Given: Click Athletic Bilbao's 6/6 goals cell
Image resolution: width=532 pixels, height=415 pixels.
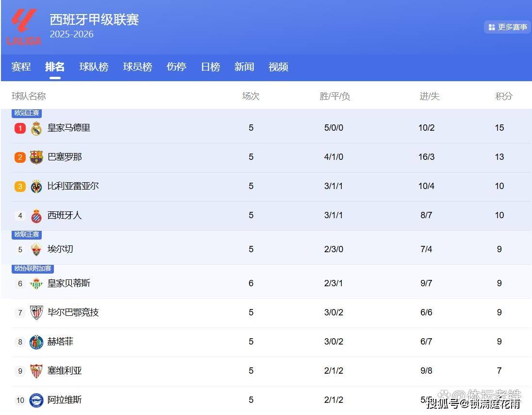Looking at the screenshot, I should [x=427, y=312].
